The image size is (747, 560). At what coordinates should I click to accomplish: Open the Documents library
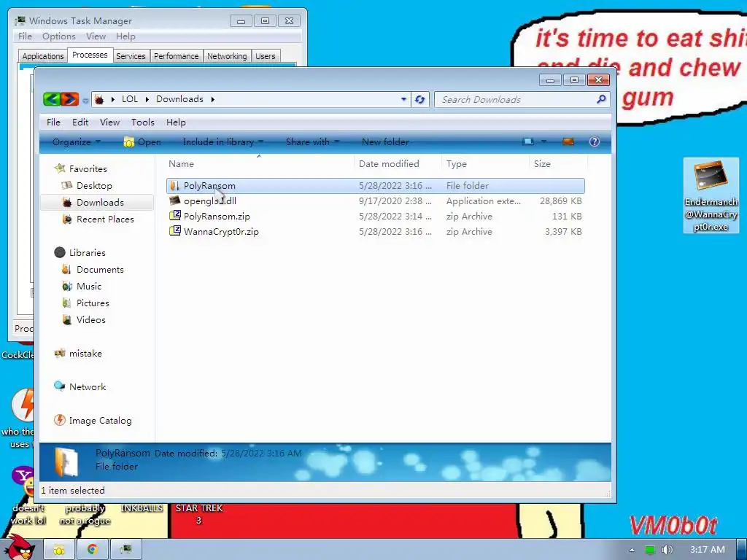point(99,270)
